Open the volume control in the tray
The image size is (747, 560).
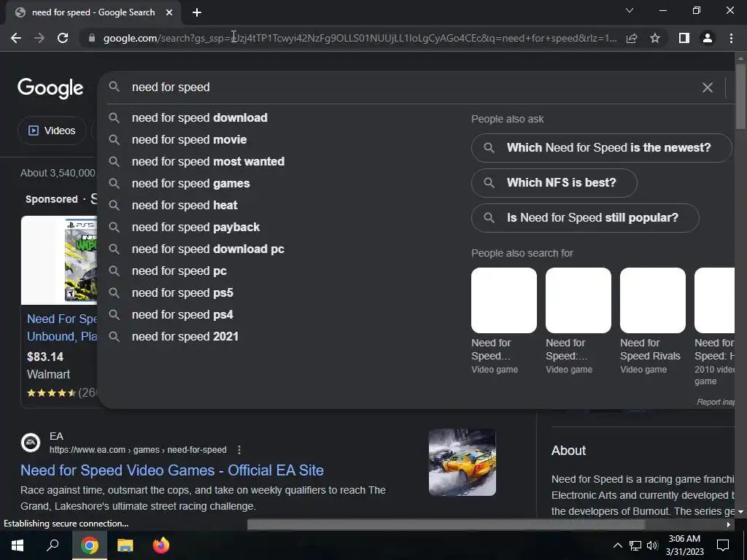652,545
